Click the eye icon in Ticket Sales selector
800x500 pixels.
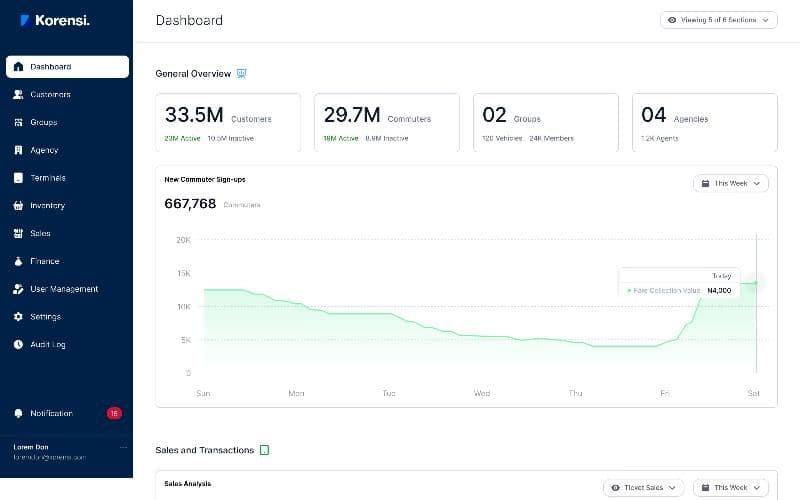[x=615, y=488]
